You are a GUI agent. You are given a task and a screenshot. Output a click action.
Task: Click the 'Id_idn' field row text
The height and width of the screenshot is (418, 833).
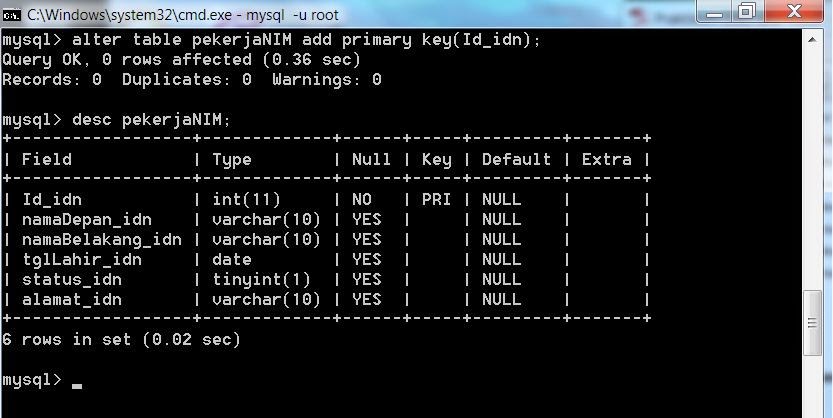pyautogui.click(x=51, y=199)
